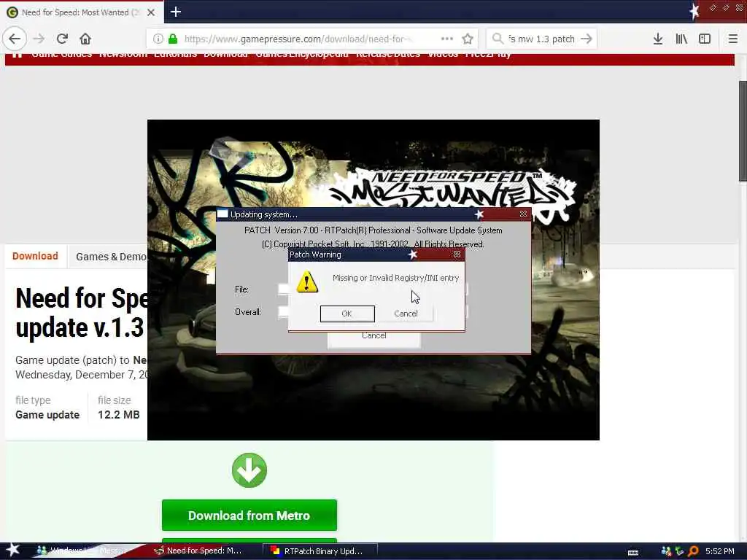Viewport: 747px width, 560px height.
Task: Show site information (i) icon
Action: coord(158,39)
